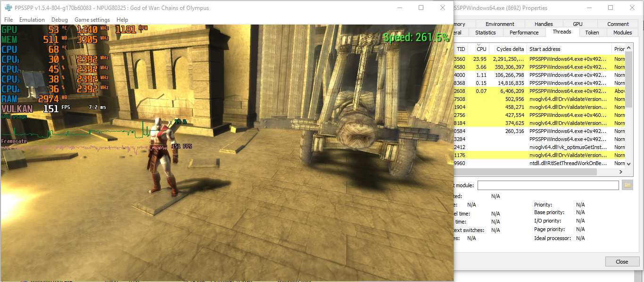This screenshot has height=282, width=644.
Task: Select thread 8368 using 0.15 CPU
Action: point(539,83)
